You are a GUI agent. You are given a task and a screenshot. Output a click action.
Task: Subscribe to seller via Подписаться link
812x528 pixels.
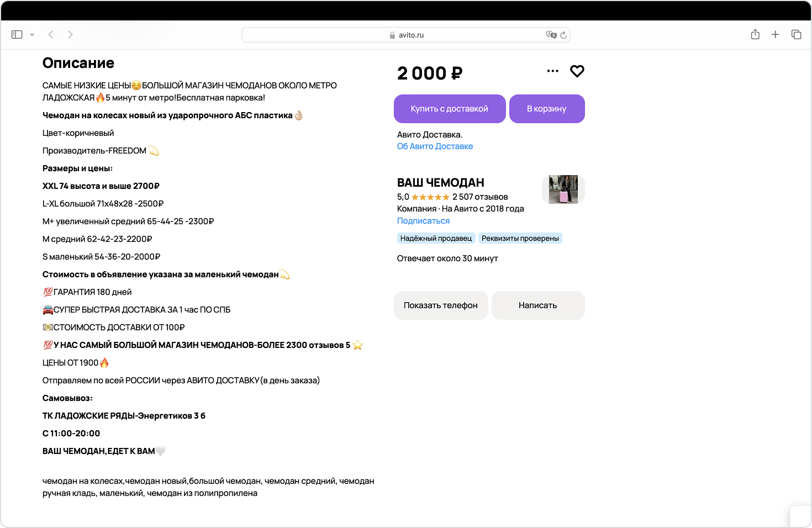coord(423,221)
